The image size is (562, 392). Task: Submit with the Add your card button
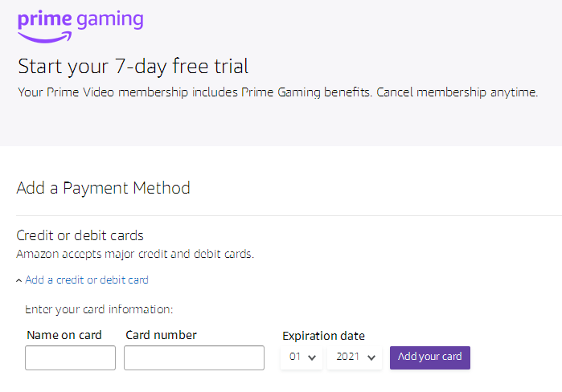click(x=430, y=357)
